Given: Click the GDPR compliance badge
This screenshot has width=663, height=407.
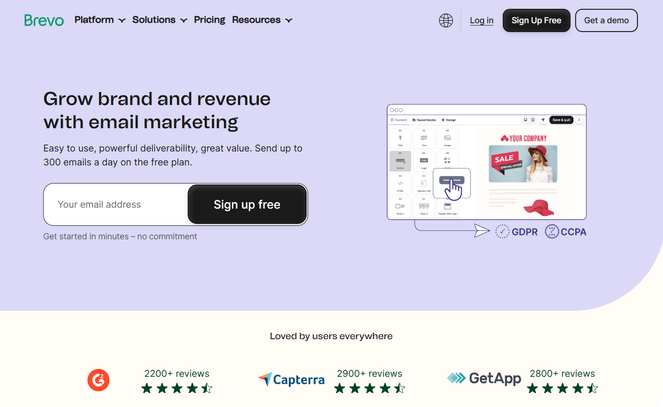Looking at the screenshot, I should (x=518, y=231).
